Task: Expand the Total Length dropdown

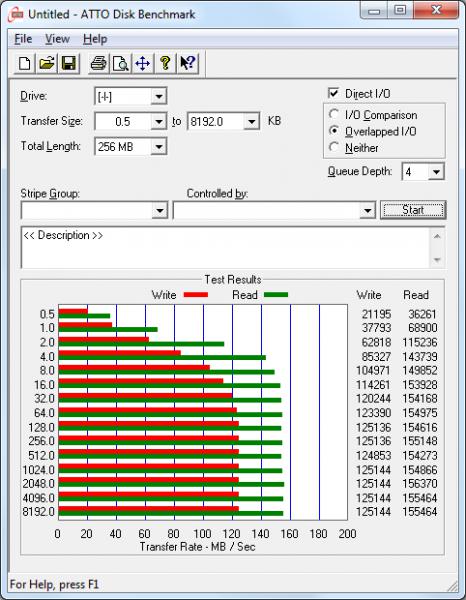Action: point(158,147)
